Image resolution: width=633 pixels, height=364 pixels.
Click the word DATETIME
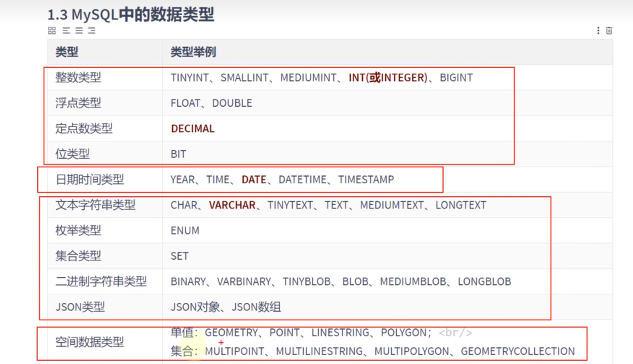pos(303,179)
